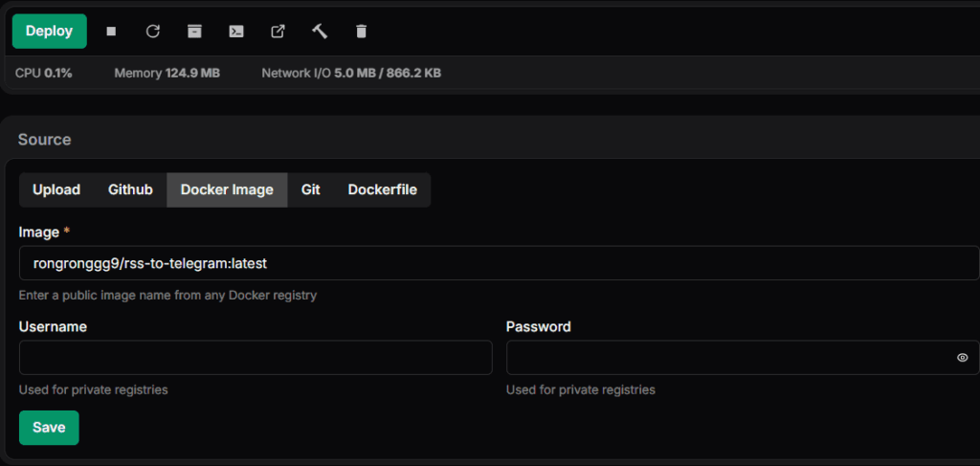Click the Memory 124.9 MB usage stat
Viewport: 980px width, 466px height.
pyautogui.click(x=167, y=73)
